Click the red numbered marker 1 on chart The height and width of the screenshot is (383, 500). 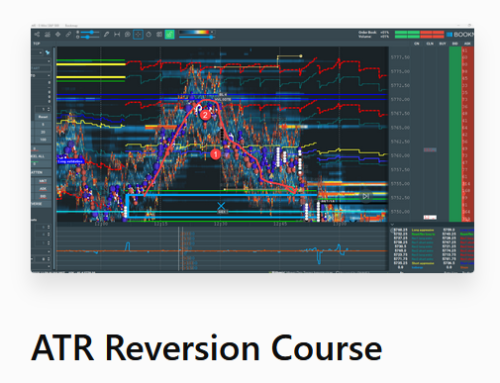tap(216, 154)
